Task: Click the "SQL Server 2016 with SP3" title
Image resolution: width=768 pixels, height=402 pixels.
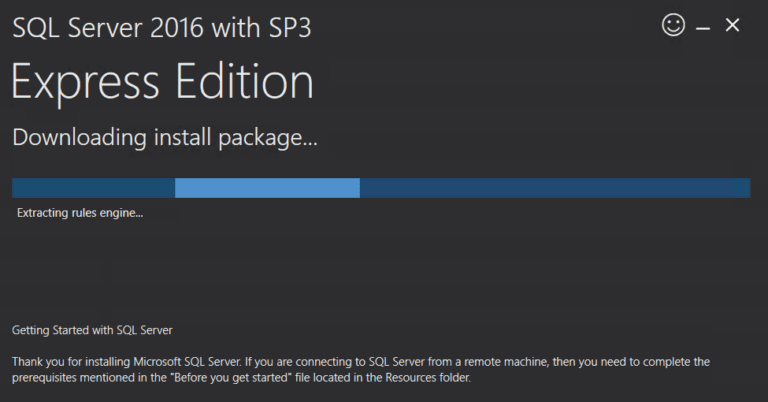Action: click(161, 28)
